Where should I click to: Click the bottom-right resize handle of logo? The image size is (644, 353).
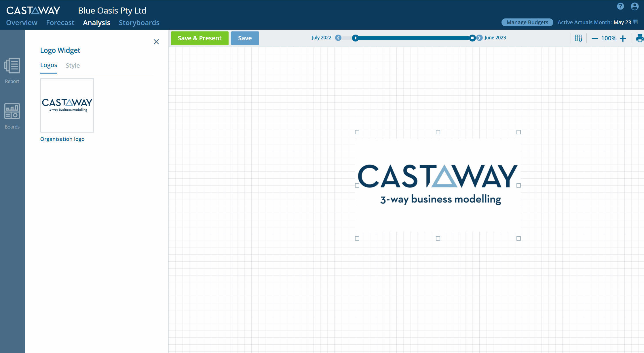click(x=519, y=239)
